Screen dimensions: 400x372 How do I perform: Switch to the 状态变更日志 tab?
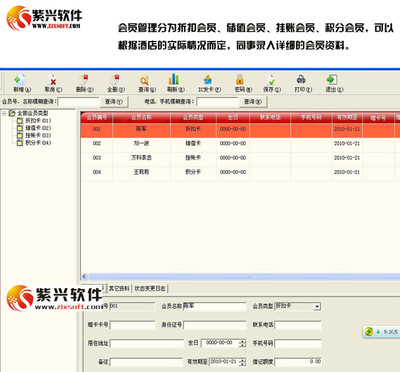point(150,288)
